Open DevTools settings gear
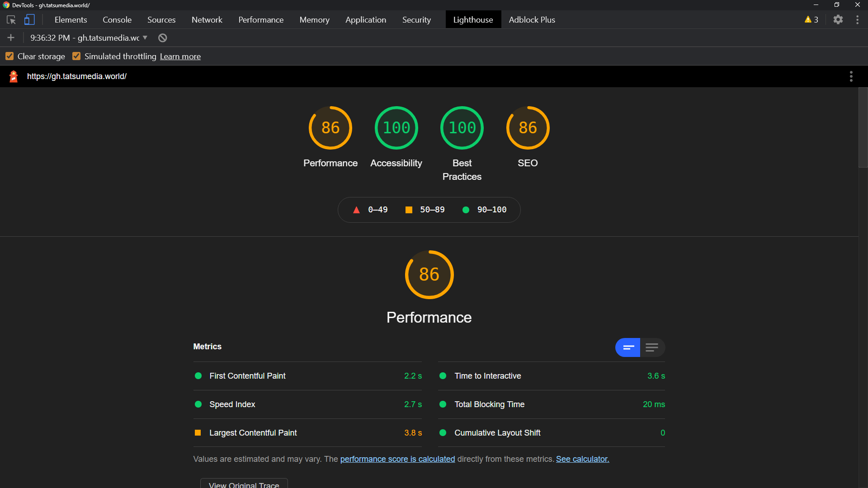The width and height of the screenshot is (868, 488). [838, 20]
